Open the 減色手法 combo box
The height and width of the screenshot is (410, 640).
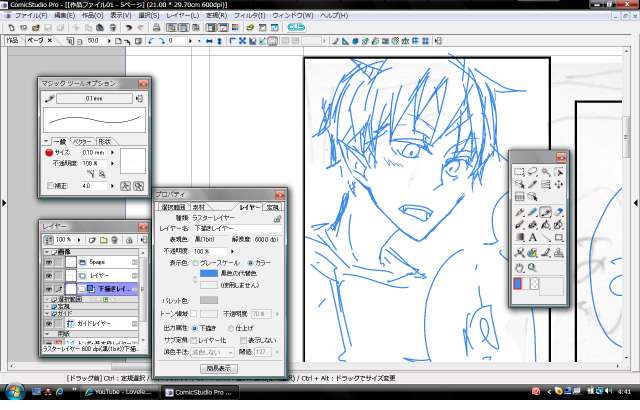[x=212, y=352]
